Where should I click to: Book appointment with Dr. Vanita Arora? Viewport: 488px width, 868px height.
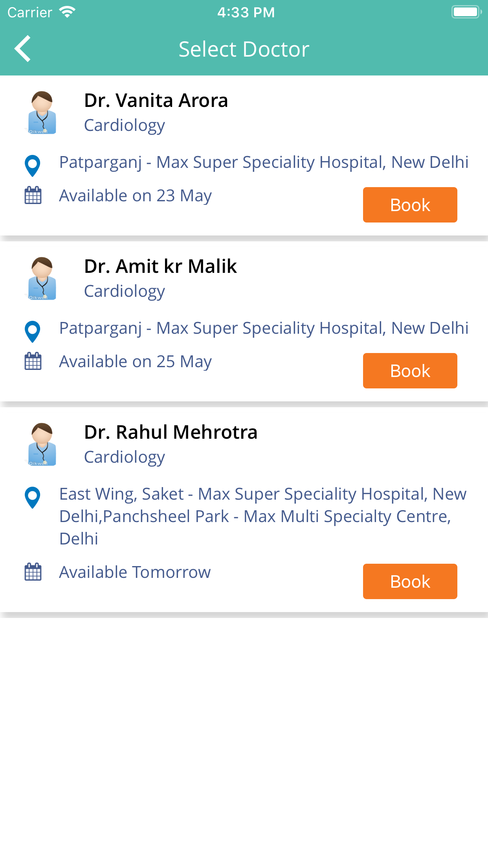410,205
